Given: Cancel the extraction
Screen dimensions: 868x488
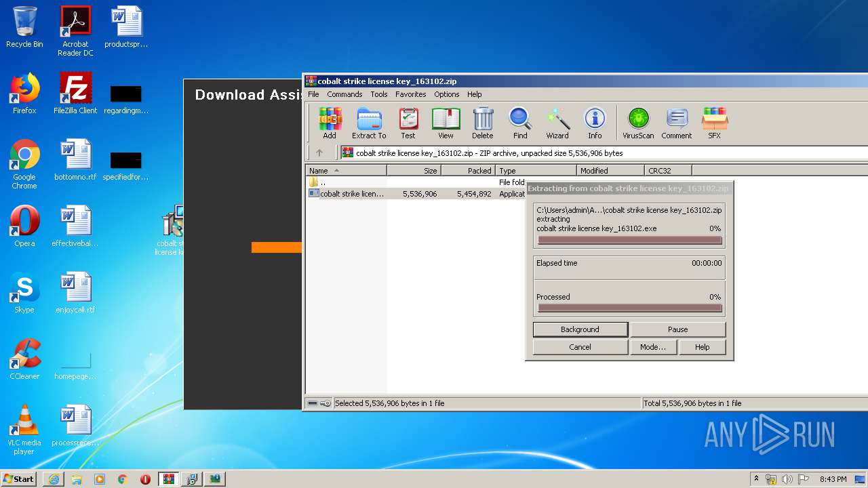Looking at the screenshot, I should point(580,347).
